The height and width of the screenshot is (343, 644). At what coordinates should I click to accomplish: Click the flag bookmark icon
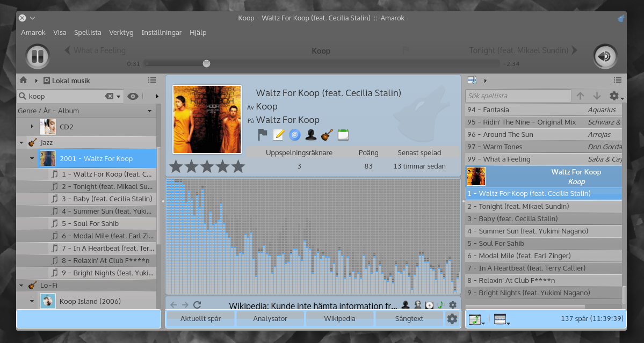pos(262,135)
